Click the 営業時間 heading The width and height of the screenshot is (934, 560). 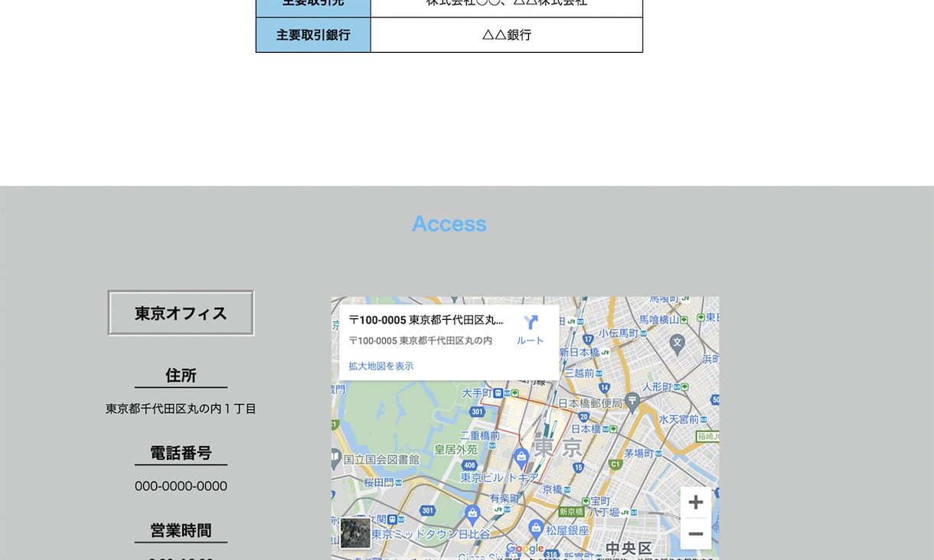coord(181,531)
